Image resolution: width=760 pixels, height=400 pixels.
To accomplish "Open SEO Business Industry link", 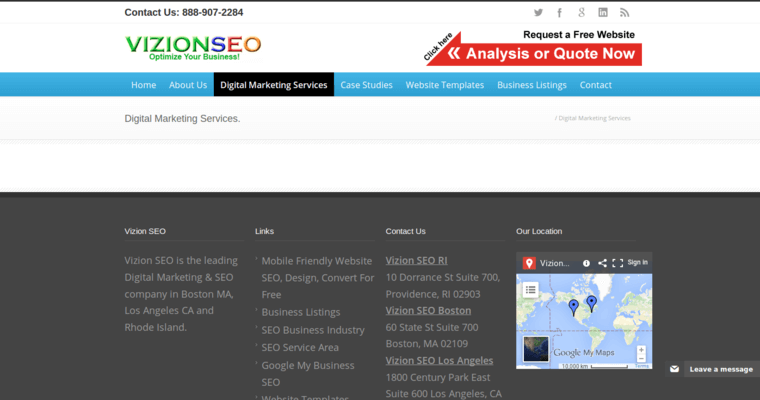I will pyautogui.click(x=313, y=330).
